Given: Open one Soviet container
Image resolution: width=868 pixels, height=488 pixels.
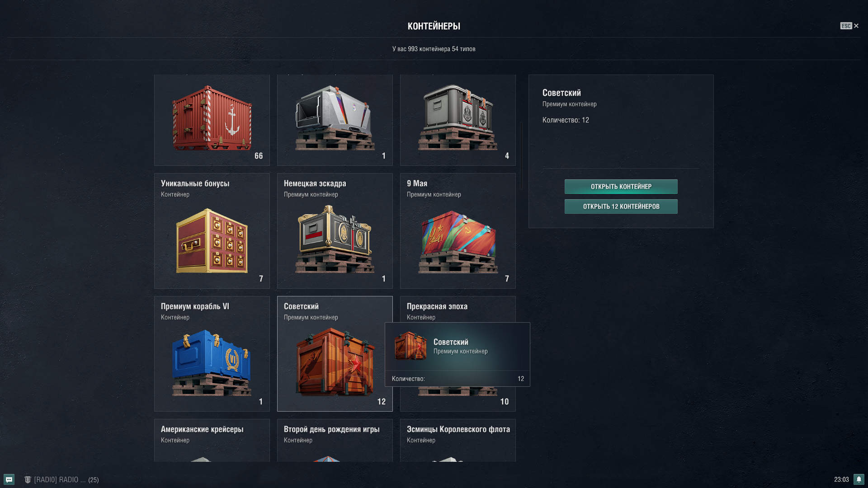Looking at the screenshot, I should click(621, 187).
